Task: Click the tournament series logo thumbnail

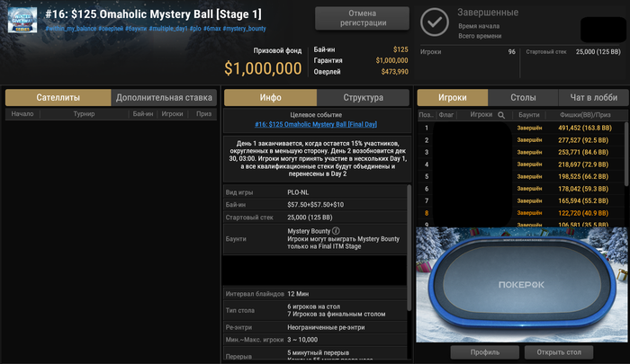Action: 22,20
